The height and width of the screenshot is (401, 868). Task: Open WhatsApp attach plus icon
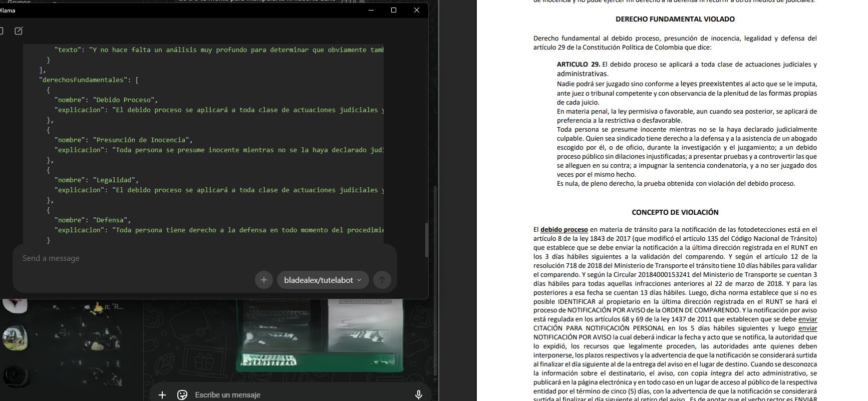pos(162,395)
